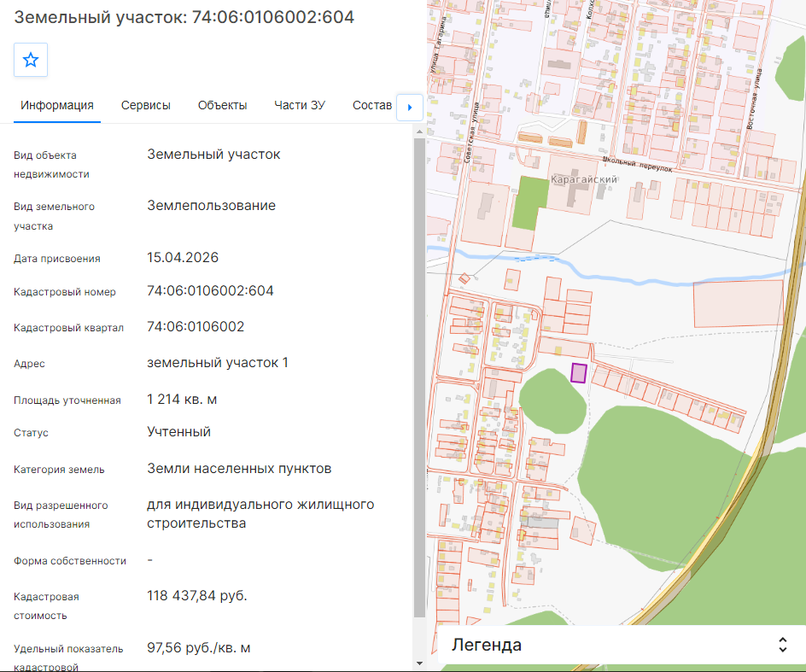Click 97,56 руб./кв. м value

tap(199, 648)
